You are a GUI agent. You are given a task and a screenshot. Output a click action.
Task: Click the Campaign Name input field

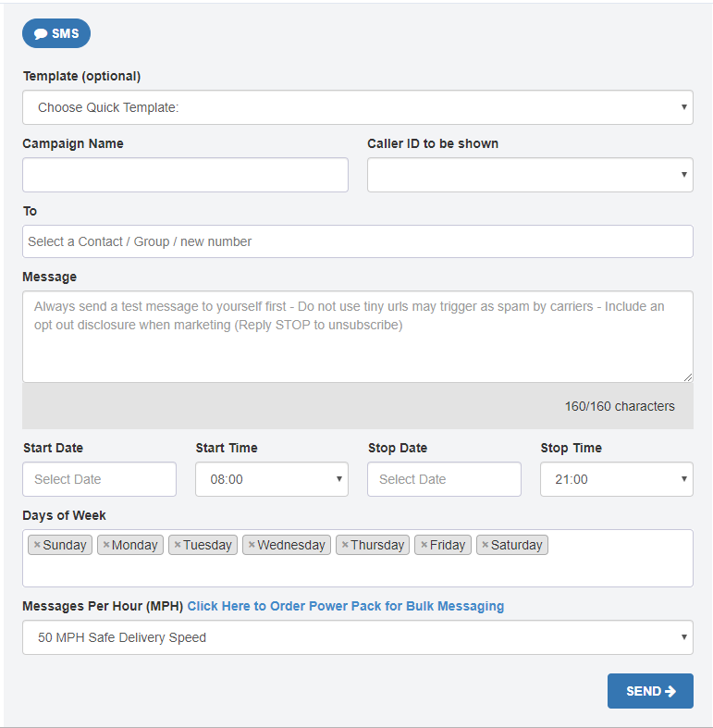185,175
